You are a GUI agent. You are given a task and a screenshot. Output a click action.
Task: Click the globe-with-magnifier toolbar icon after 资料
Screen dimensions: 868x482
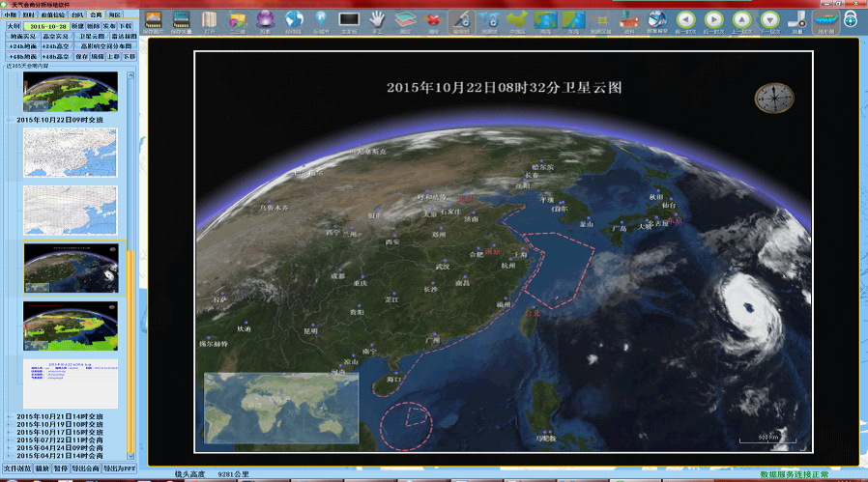point(657,22)
